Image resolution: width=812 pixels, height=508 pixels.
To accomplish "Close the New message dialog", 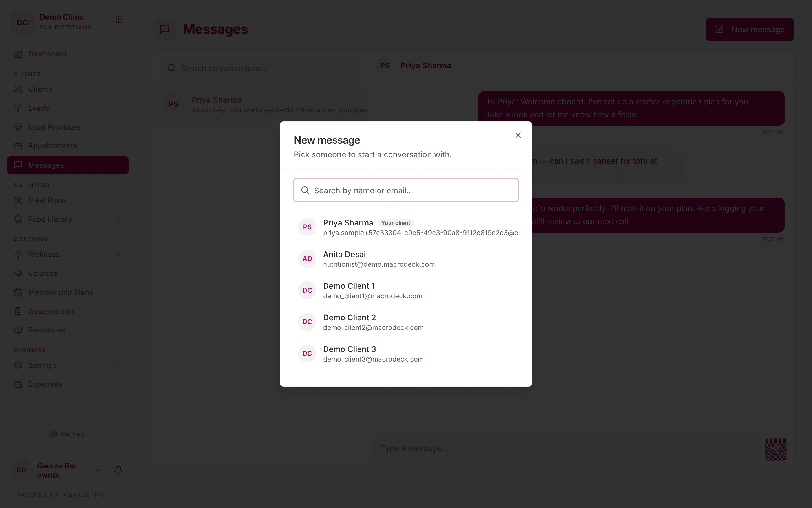I will point(518,135).
